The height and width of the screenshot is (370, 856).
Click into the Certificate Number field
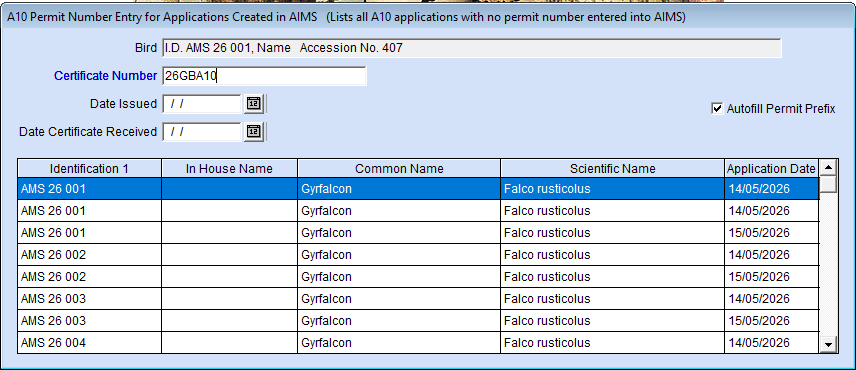coord(264,76)
